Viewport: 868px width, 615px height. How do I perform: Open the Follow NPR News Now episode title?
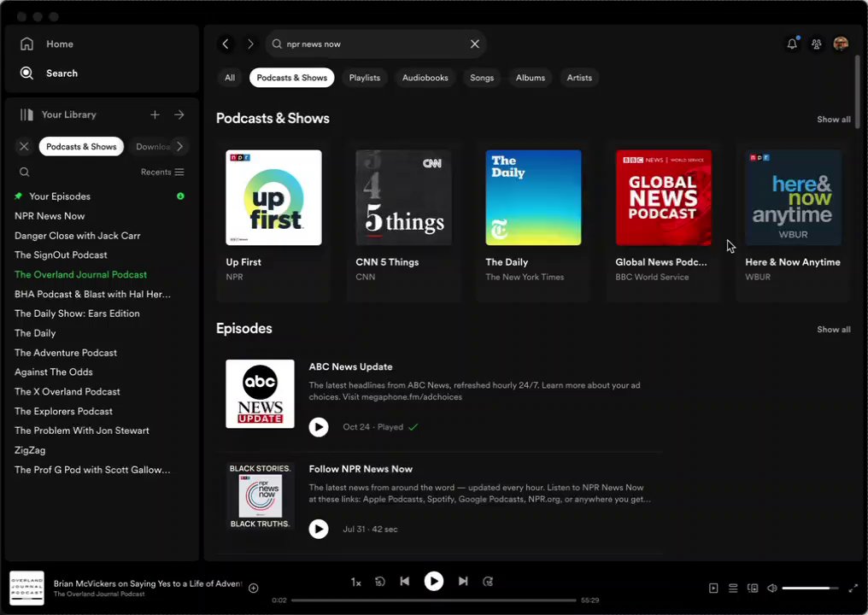(x=361, y=469)
